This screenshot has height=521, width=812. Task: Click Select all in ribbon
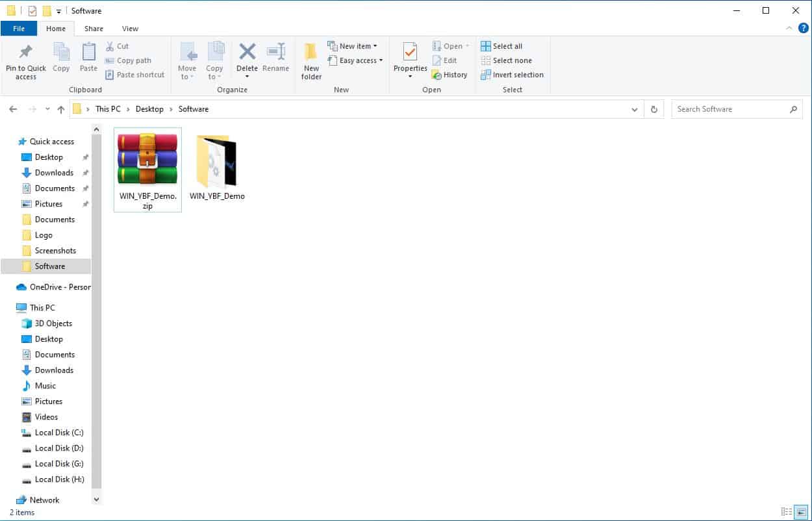point(501,46)
